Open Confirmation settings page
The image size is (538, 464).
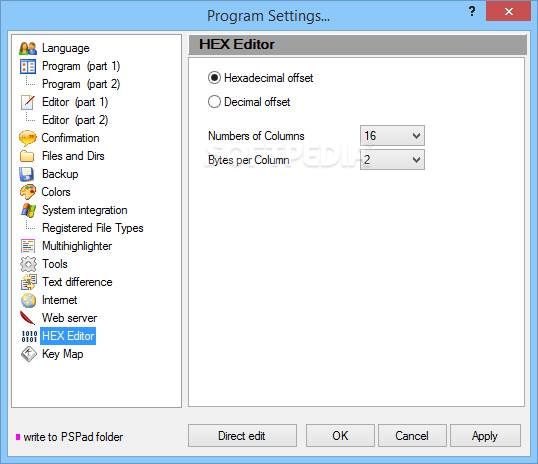click(70, 138)
